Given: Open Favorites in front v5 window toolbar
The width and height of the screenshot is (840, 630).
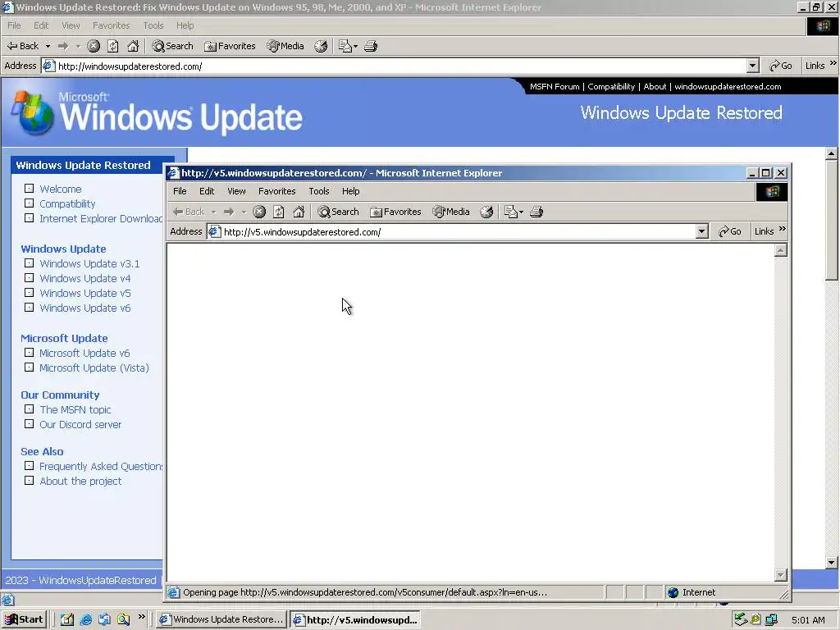Looking at the screenshot, I should pyautogui.click(x=395, y=212).
